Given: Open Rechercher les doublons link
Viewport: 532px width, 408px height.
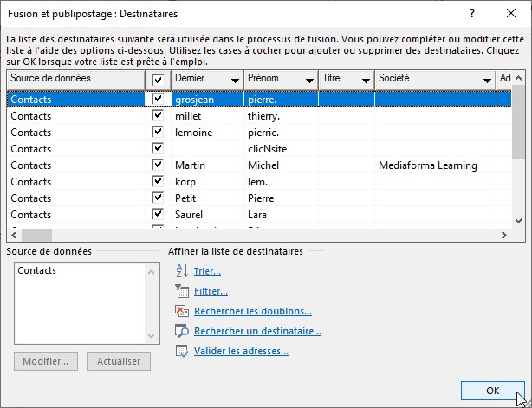Looking at the screenshot, I should point(252,311).
